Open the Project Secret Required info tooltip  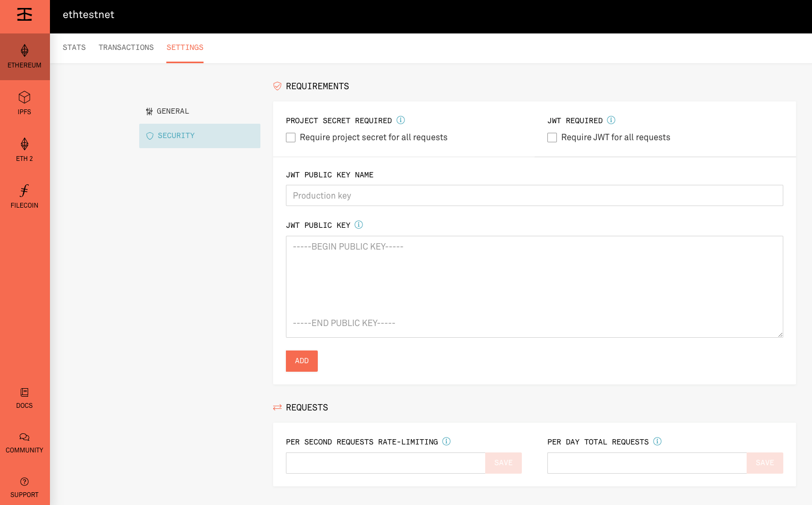coord(401,120)
